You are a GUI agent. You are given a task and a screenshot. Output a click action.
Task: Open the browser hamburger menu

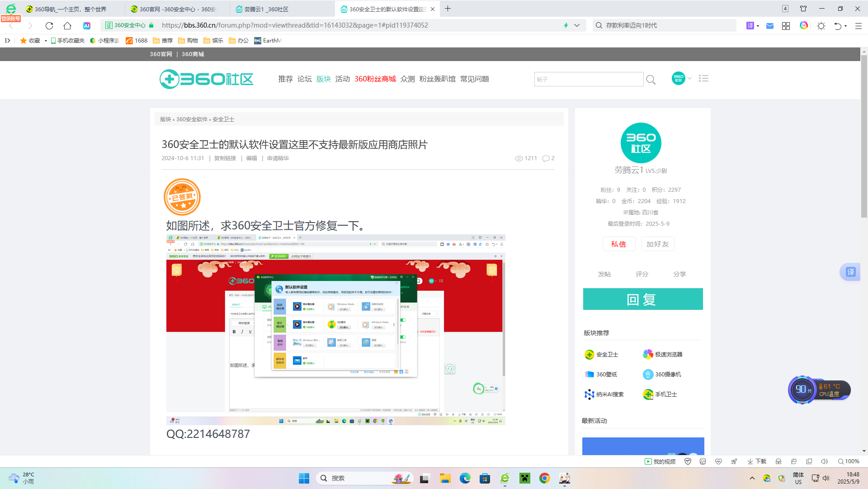click(859, 26)
